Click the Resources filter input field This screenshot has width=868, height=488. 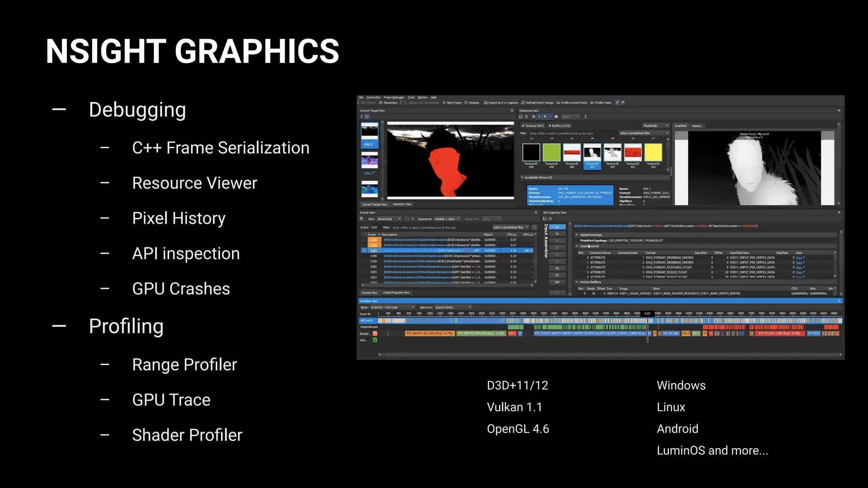pyautogui.click(x=573, y=133)
